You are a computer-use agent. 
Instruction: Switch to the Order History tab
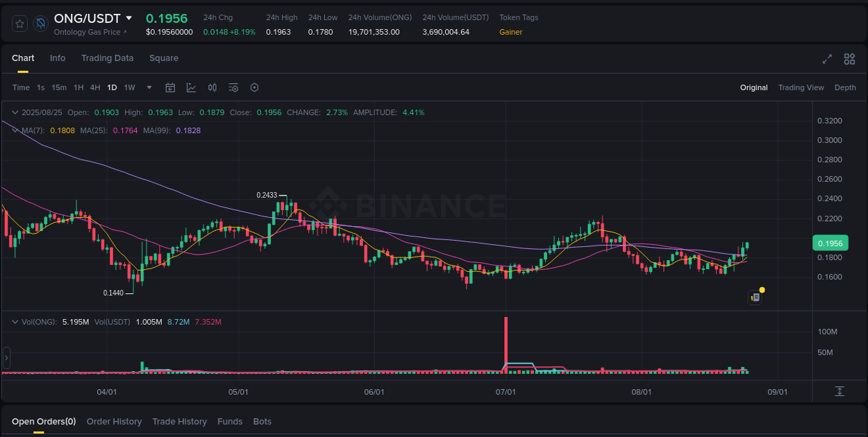(114, 421)
